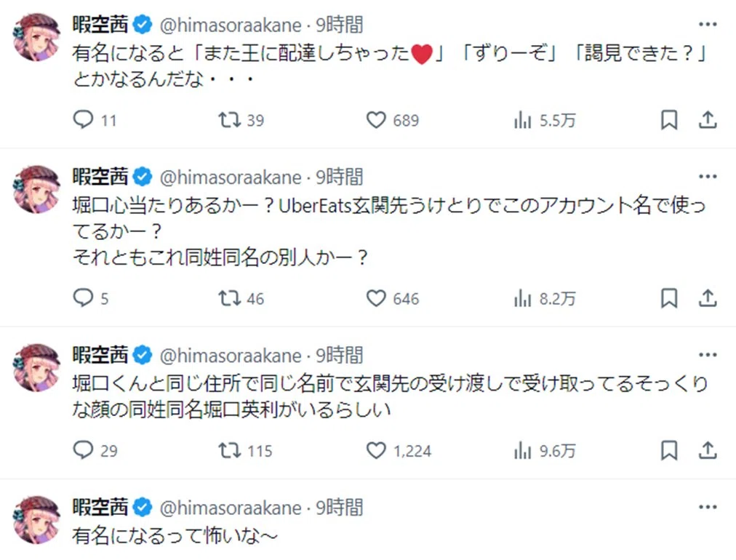Open @himasoraakane handle on first tweet
The image size is (736, 560).
pos(231,25)
